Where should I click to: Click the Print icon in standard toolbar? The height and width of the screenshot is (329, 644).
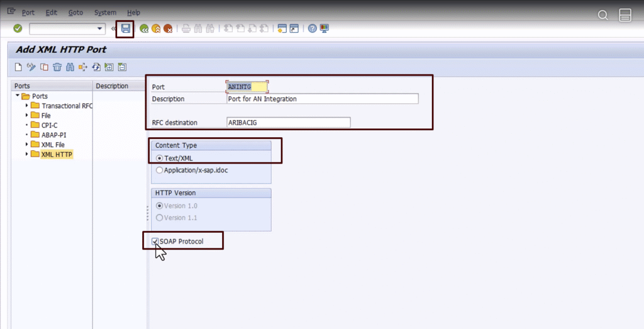[x=186, y=28]
